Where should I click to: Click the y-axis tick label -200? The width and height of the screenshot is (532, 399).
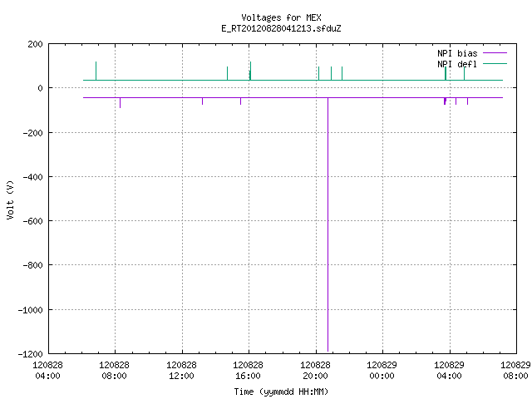[33, 133]
